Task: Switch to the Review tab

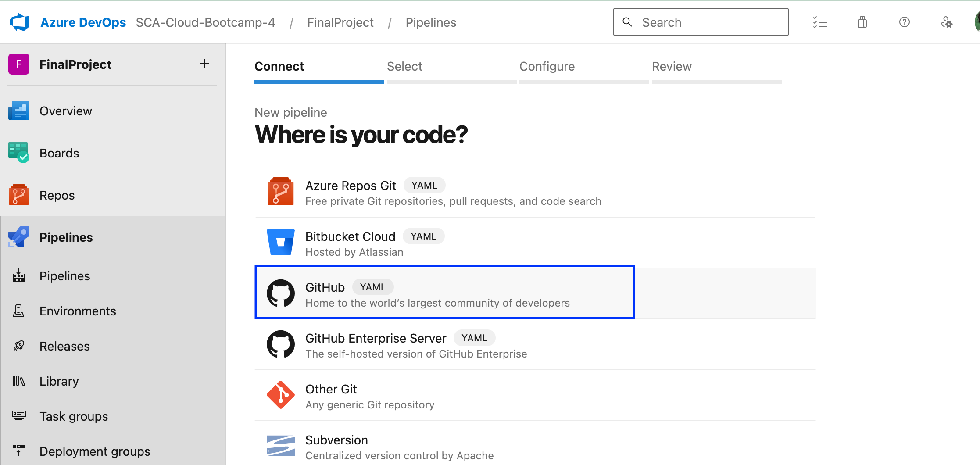Action: [x=672, y=66]
